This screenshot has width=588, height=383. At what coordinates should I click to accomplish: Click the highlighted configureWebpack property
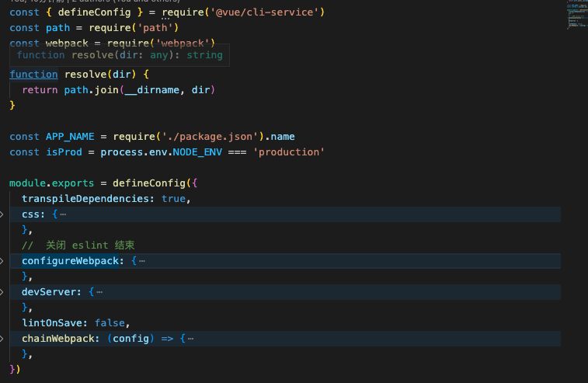point(70,261)
